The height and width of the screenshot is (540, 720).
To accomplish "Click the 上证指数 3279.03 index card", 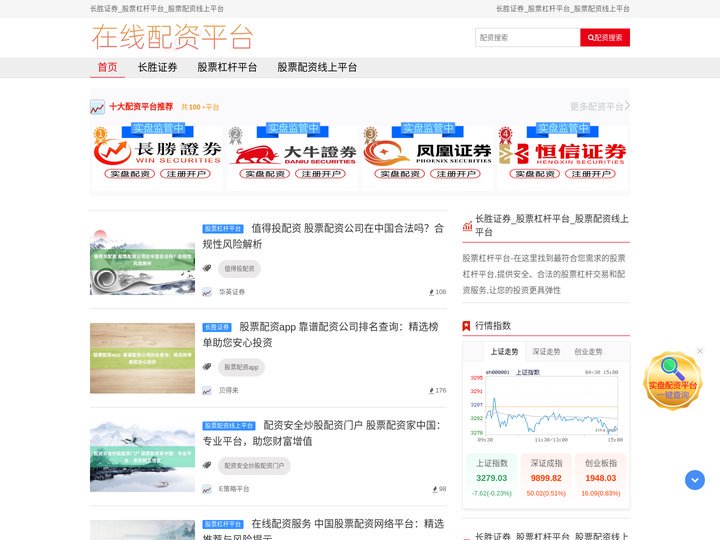I will 491,477.
